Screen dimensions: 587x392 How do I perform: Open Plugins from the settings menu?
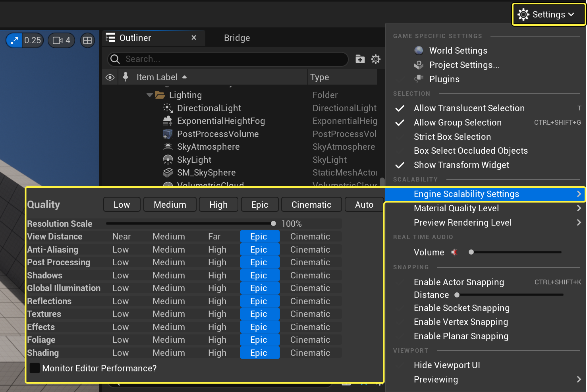click(x=444, y=79)
